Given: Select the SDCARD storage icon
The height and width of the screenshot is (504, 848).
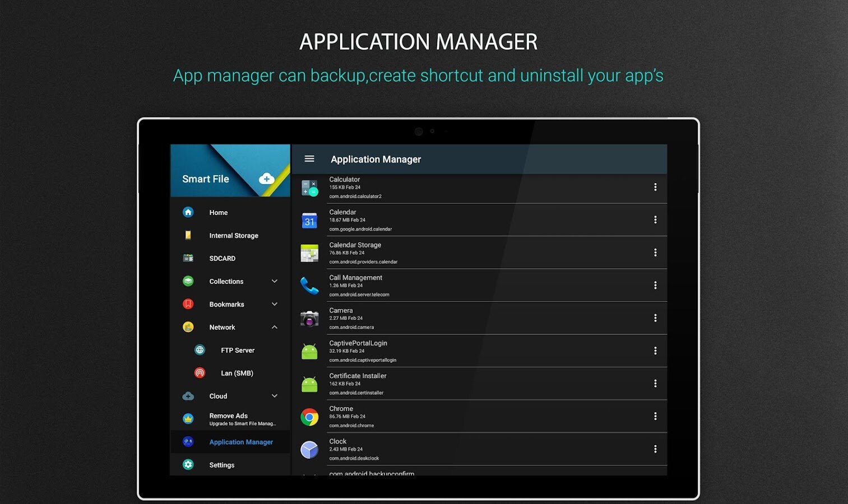Looking at the screenshot, I should tap(188, 258).
